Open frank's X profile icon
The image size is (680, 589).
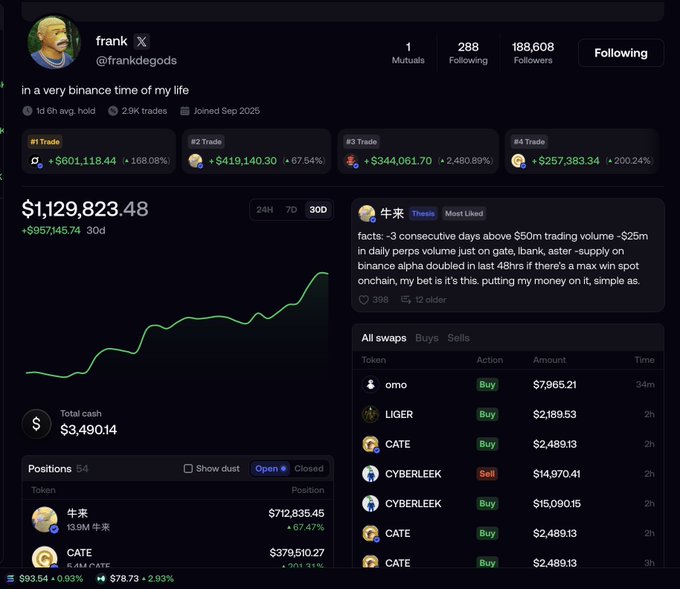[141, 42]
